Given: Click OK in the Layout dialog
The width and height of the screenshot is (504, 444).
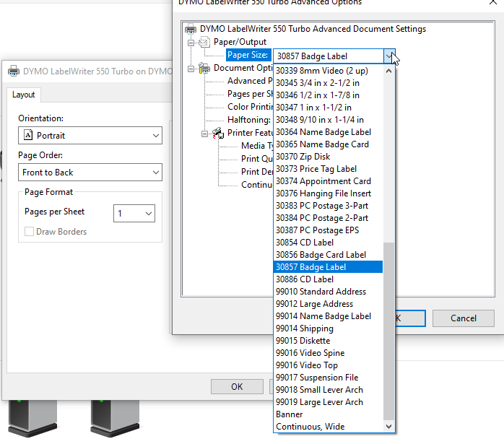Looking at the screenshot, I should click(237, 386).
